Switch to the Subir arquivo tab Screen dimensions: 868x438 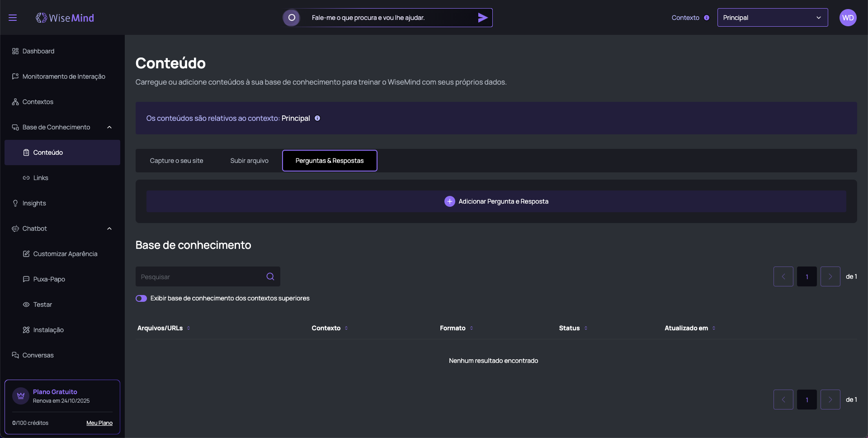point(249,161)
